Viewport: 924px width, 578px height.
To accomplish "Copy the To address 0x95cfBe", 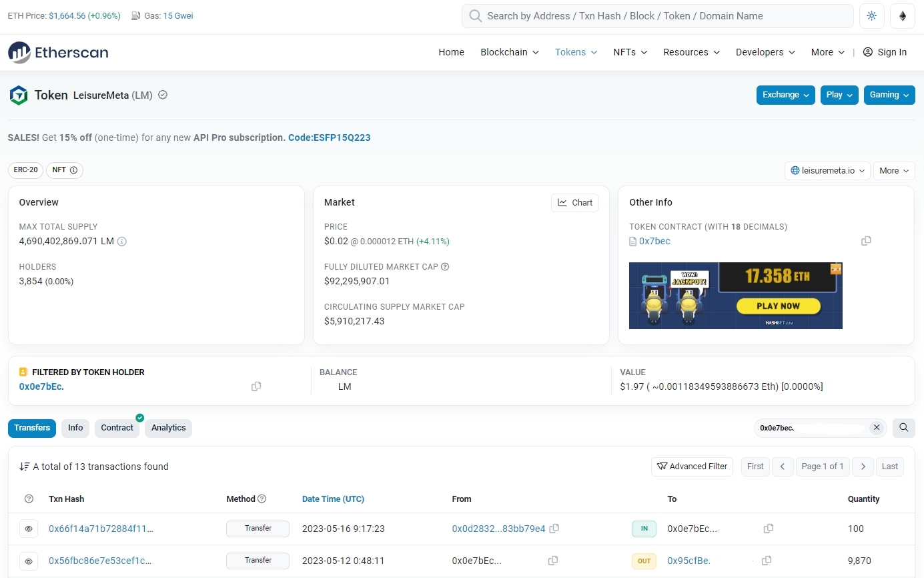I will (x=767, y=561).
